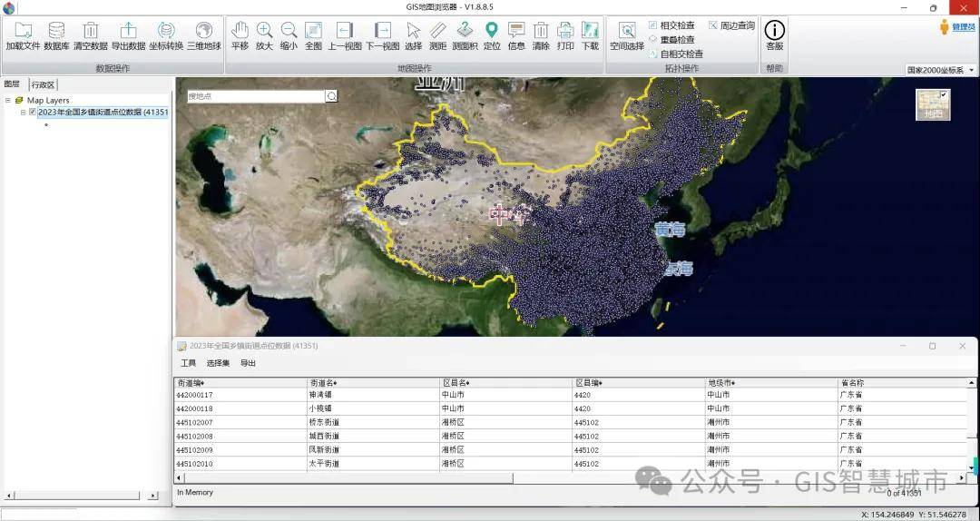
Task: Collapse the 2023年全国乡镇街道点位数据 layer node
Action: coord(23,113)
